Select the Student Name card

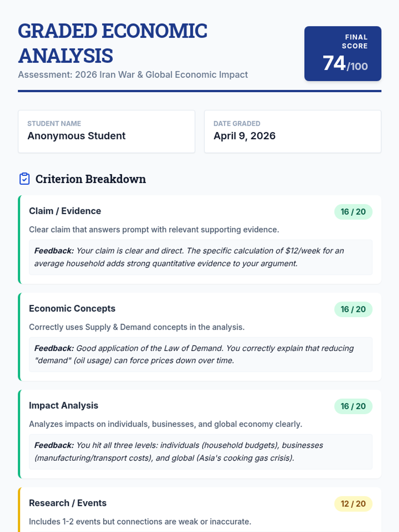(106, 132)
